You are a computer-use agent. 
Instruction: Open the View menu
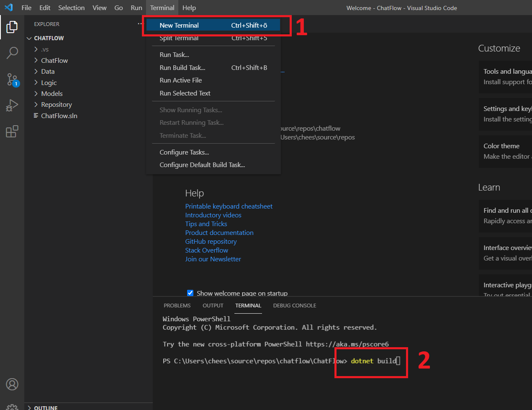coord(99,8)
